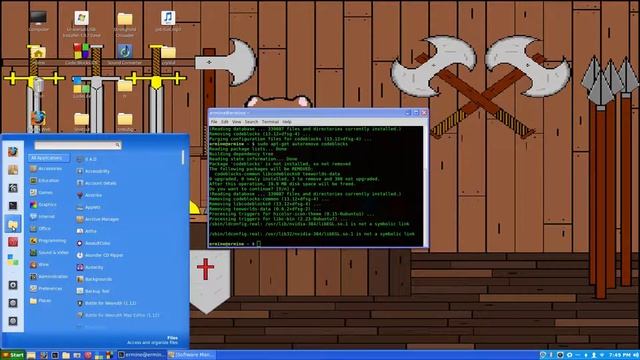Screen dimensions: 640x360
Task: Launch Archive Manager from the list
Action: coord(98,219)
